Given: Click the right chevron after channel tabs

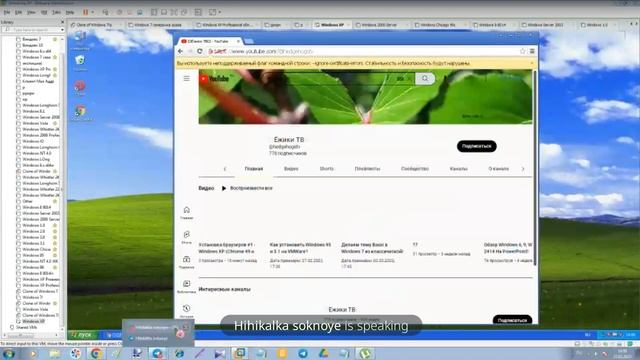Looking at the screenshot, I should pyautogui.click(x=523, y=169).
